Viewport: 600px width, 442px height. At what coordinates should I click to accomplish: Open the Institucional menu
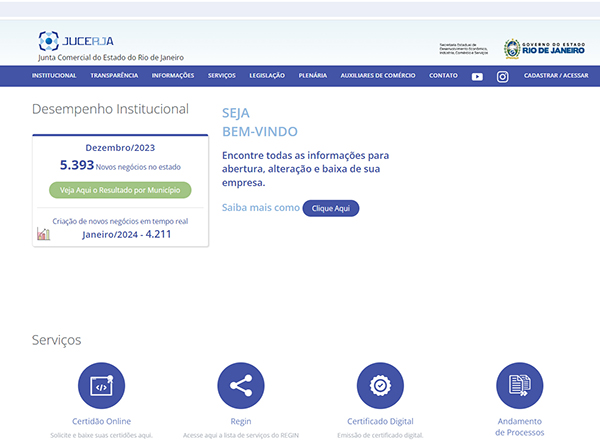click(x=54, y=76)
